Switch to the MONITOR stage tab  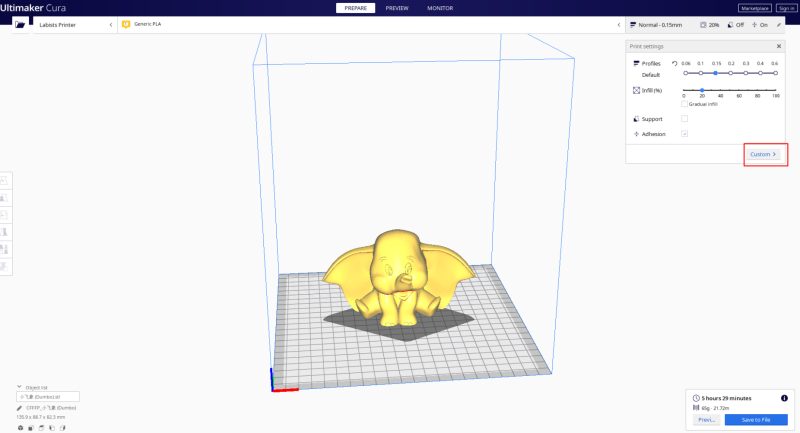coord(440,8)
